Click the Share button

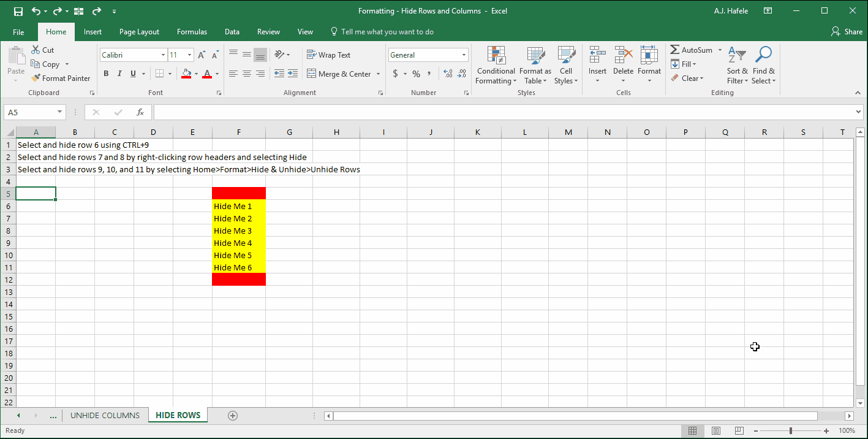847,32
